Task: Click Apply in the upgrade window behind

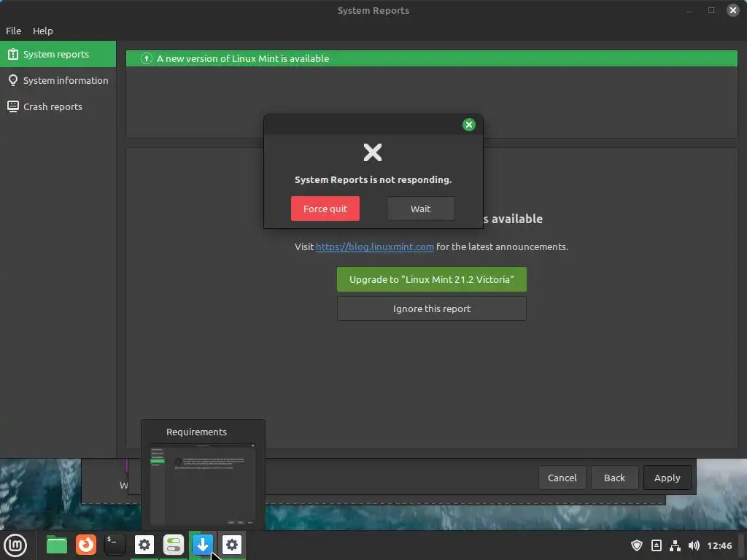Action: tap(667, 478)
